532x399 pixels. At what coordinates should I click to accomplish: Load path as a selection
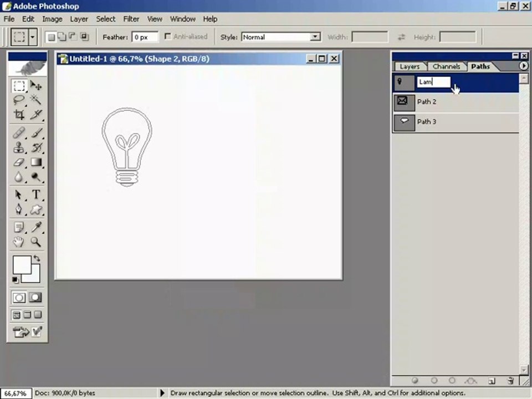coord(452,381)
